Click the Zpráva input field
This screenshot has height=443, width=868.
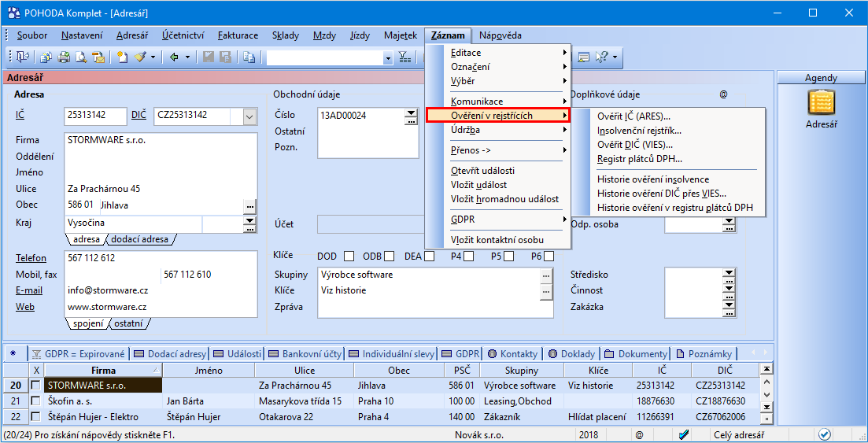tap(436, 307)
